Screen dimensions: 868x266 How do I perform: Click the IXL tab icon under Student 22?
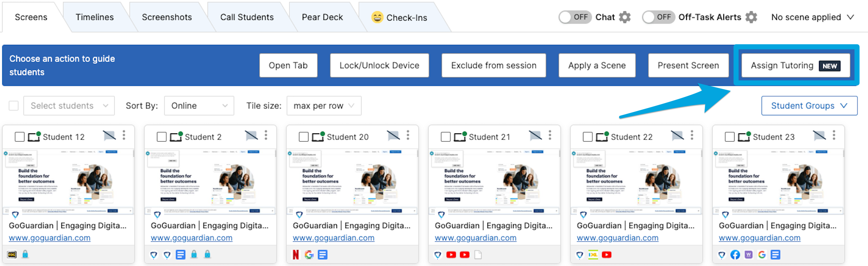coord(593,254)
